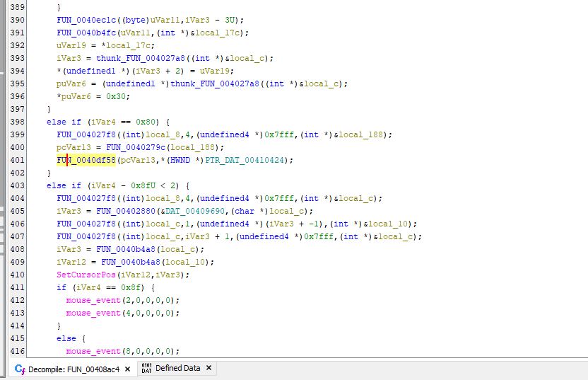Close the Decompile: FUN_00408ac4 tab
The image size is (588, 380).
click(127, 369)
